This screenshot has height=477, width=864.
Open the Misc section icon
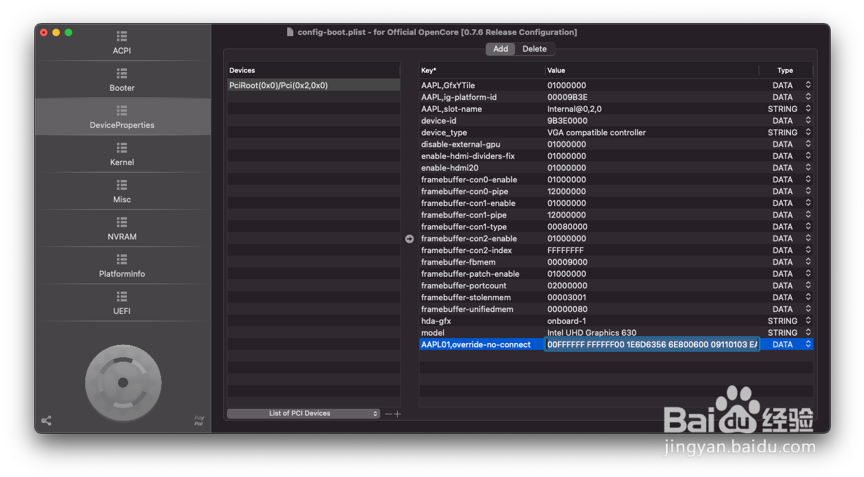pyautogui.click(x=122, y=185)
